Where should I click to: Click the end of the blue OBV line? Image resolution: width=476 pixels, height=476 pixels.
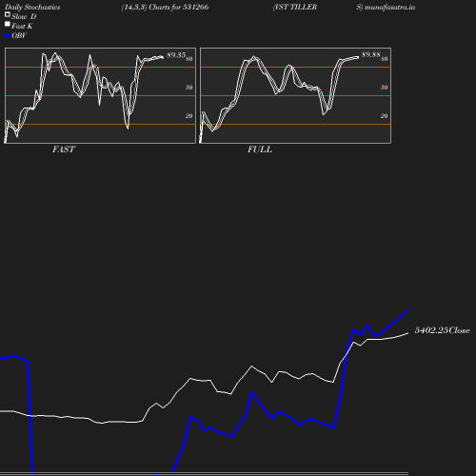pos(407,309)
